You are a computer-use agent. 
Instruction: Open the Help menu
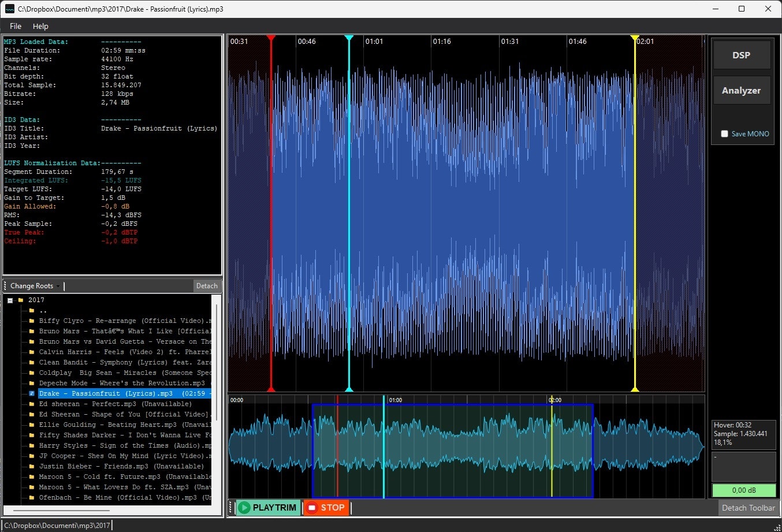click(40, 26)
